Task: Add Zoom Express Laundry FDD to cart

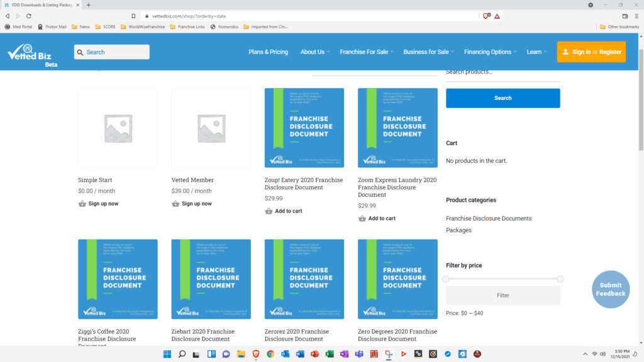Action: pyautogui.click(x=382, y=218)
